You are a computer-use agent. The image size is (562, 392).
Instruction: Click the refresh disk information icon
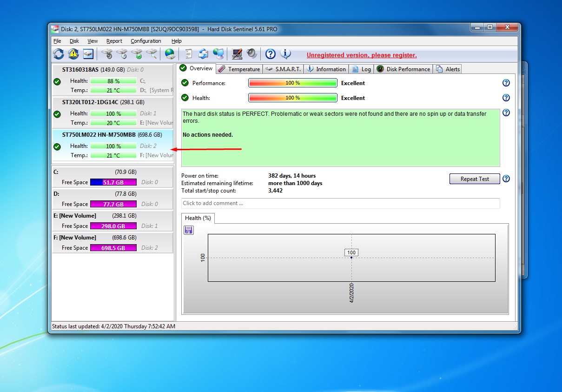(x=58, y=53)
